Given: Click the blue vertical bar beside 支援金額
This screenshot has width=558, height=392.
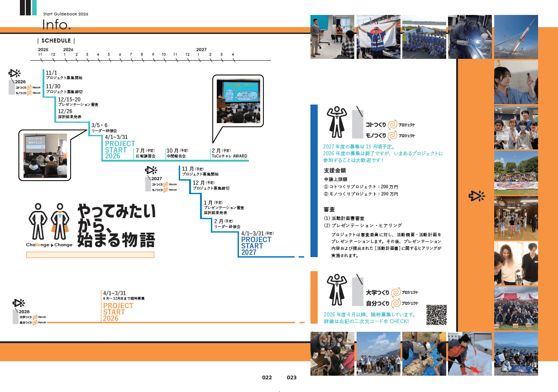Looking at the screenshot, I should pos(314,181).
